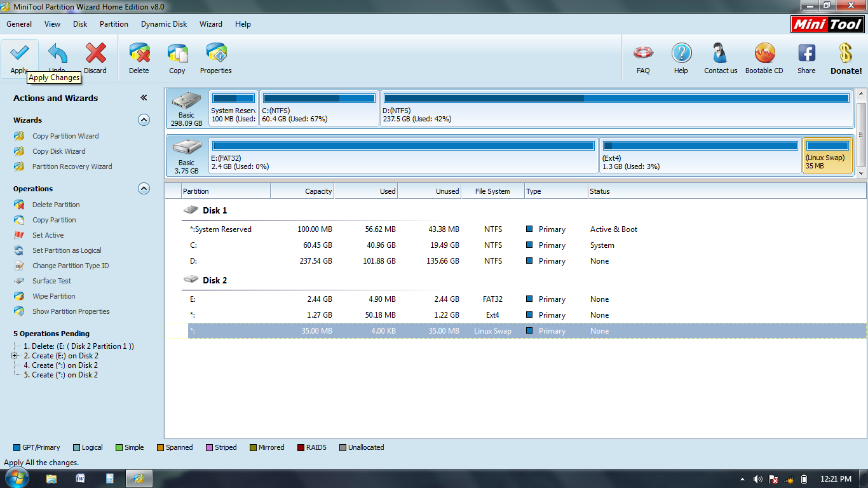868x488 pixels.
Task: Open Windows Explorer from the taskbar
Action: tap(51, 478)
